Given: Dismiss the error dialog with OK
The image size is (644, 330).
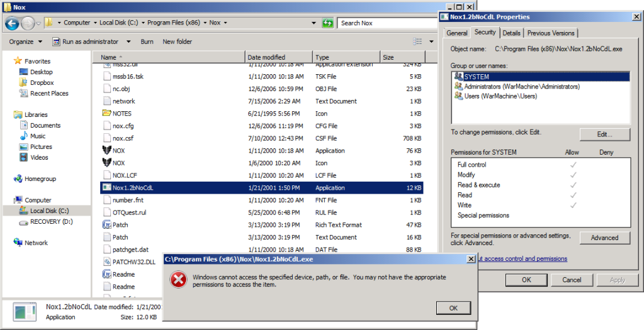Looking at the screenshot, I should 453,308.
